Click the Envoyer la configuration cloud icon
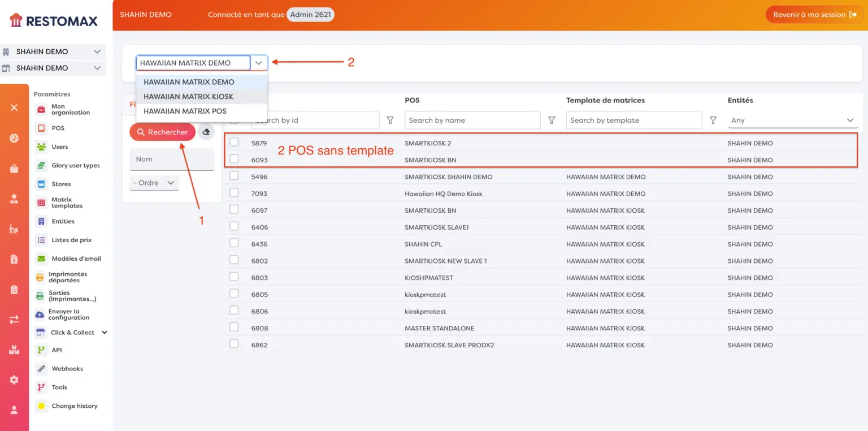 click(40, 314)
